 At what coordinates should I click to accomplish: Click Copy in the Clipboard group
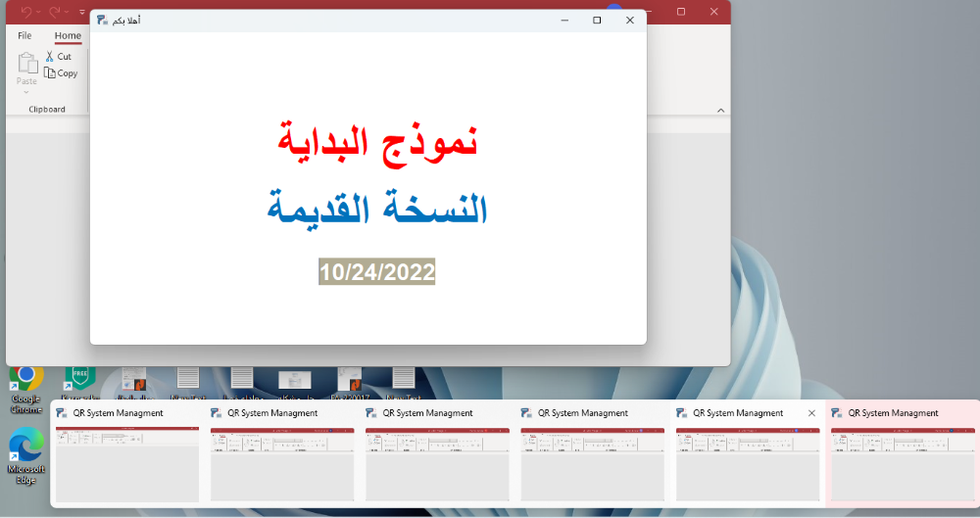pos(61,73)
